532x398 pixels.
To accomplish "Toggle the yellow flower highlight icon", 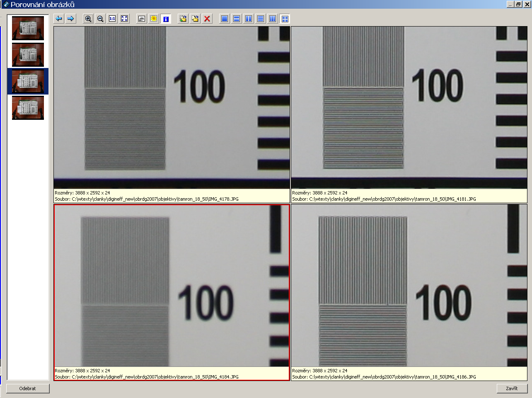I will click(154, 19).
